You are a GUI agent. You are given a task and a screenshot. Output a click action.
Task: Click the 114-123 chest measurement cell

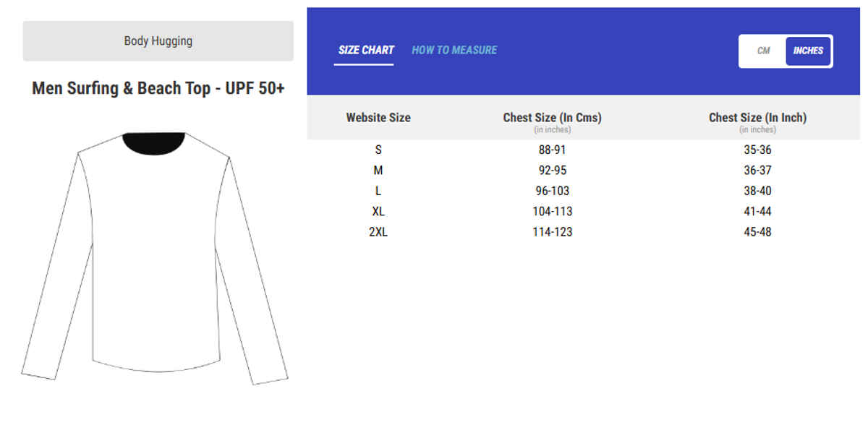tap(552, 232)
